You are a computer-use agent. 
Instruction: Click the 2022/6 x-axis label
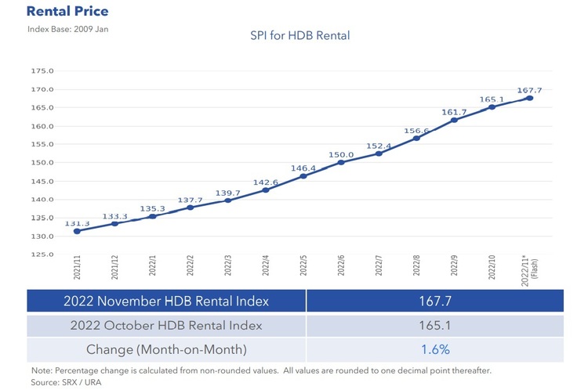[341, 265]
